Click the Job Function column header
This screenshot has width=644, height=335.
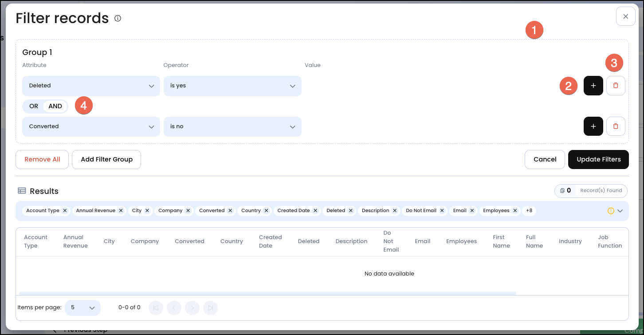(610, 241)
